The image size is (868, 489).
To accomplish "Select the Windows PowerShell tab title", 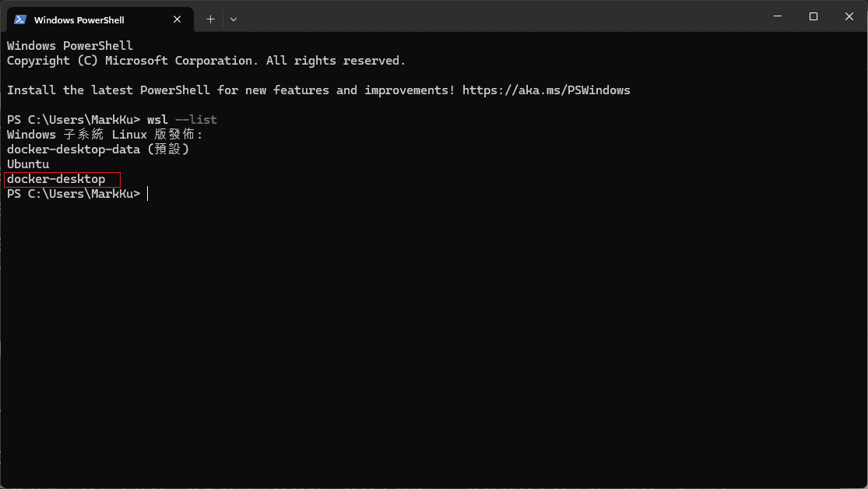I will pyautogui.click(x=79, y=20).
